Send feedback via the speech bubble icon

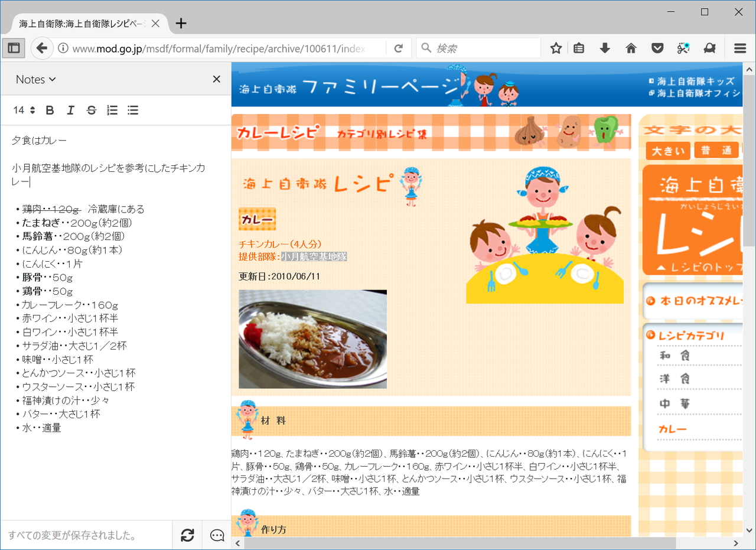click(216, 535)
